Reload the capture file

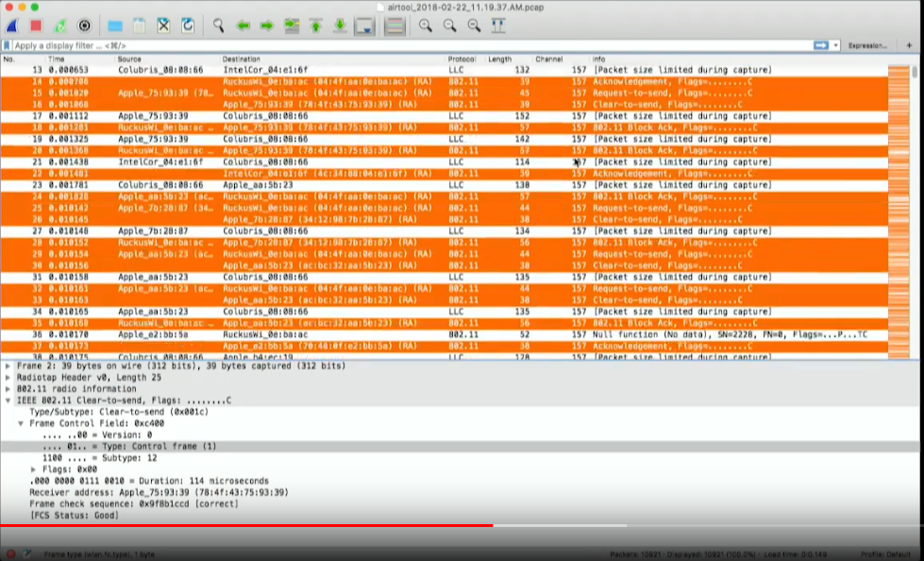tap(188, 25)
